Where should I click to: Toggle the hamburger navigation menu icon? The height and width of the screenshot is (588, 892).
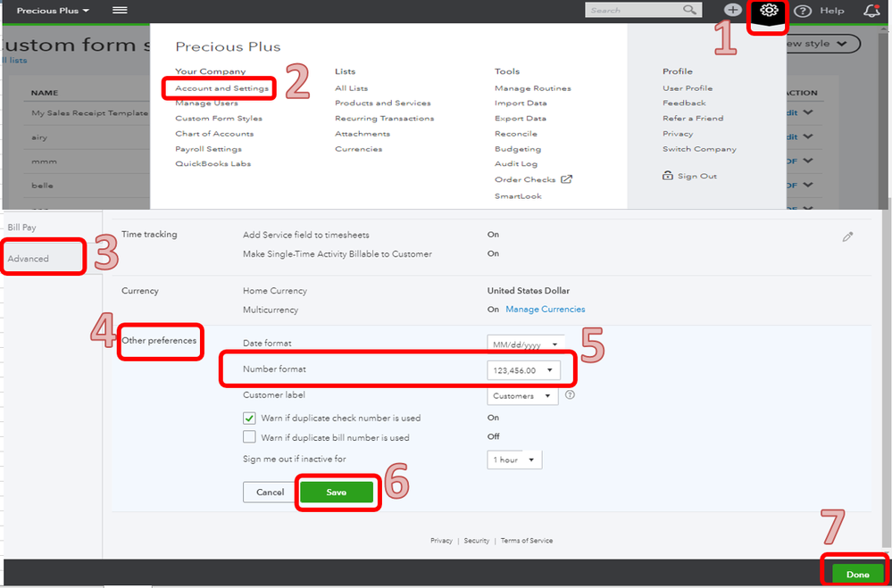tap(120, 10)
